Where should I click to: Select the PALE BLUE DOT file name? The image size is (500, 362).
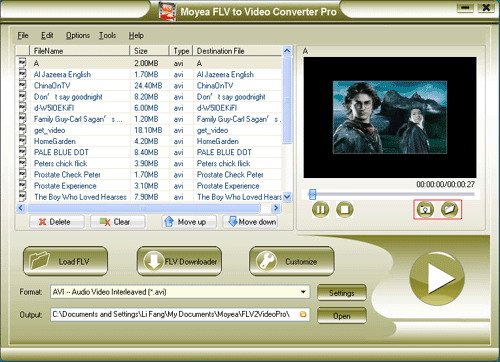click(x=61, y=152)
